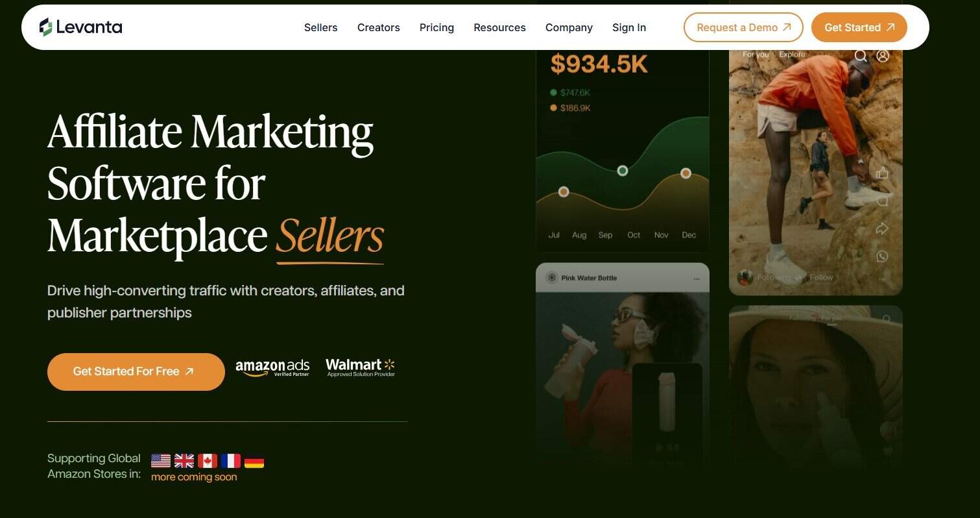Click the United States flag icon
The image size is (980, 518).
pyautogui.click(x=161, y=461)
